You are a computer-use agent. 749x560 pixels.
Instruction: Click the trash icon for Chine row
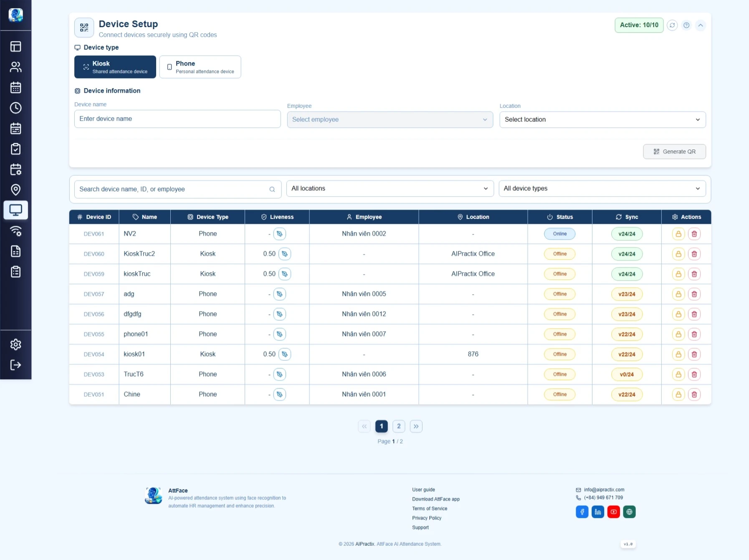694,394
